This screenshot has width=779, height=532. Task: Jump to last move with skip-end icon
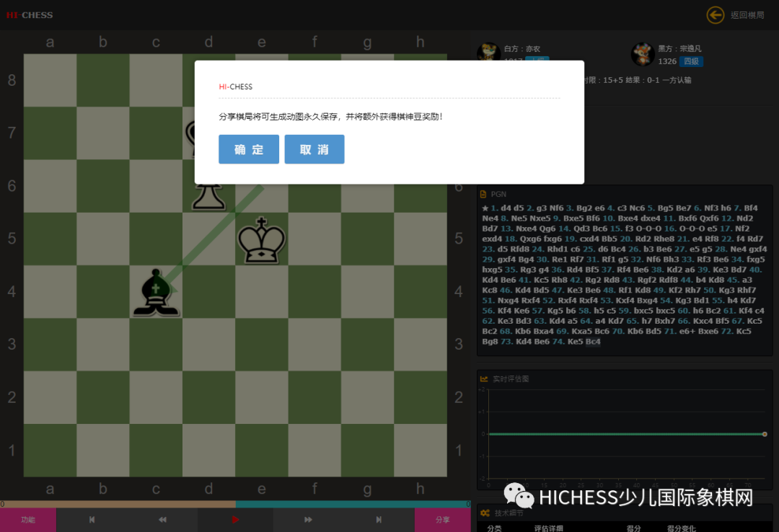point(379,519)
